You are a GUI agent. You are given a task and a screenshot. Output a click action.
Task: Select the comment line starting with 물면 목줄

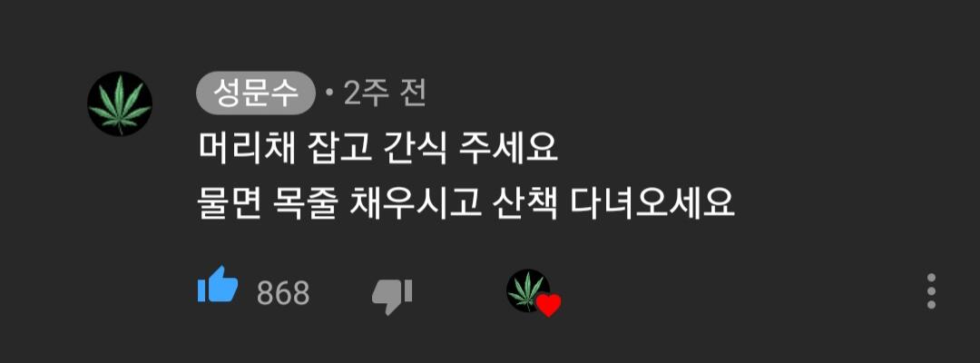click(466, 205)
